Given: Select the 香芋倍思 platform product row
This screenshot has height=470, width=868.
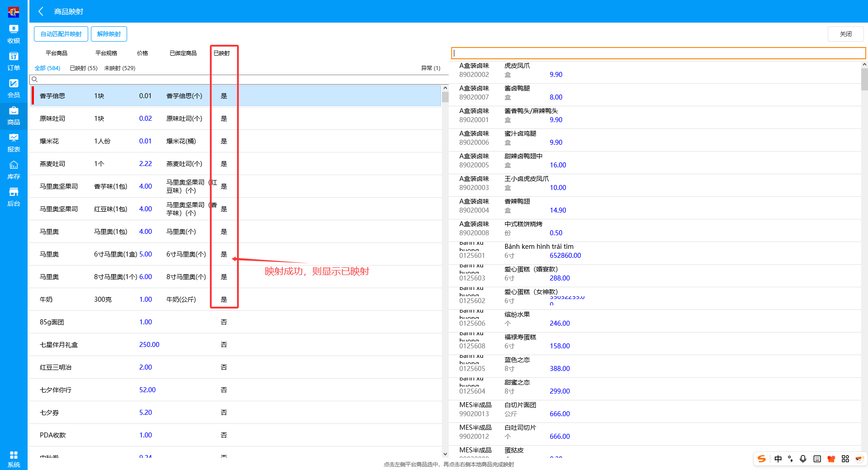Looking at the screenshot, I should 235,96.
